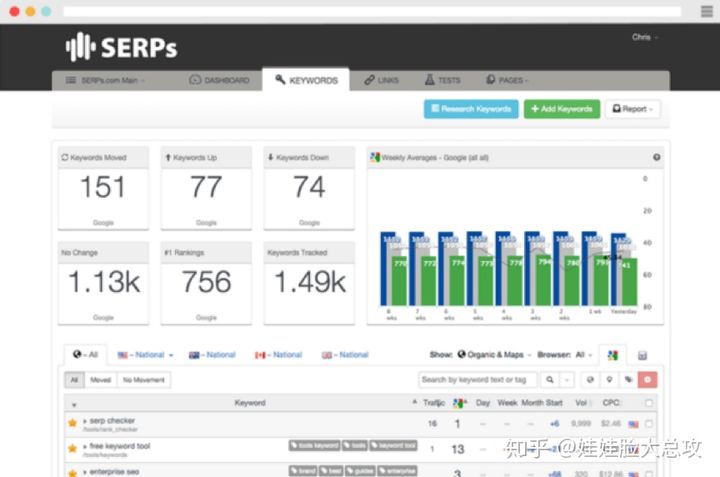Click the Research Keywords button
This screenshot has height=477, width=720.
click(x=471, y=109)
